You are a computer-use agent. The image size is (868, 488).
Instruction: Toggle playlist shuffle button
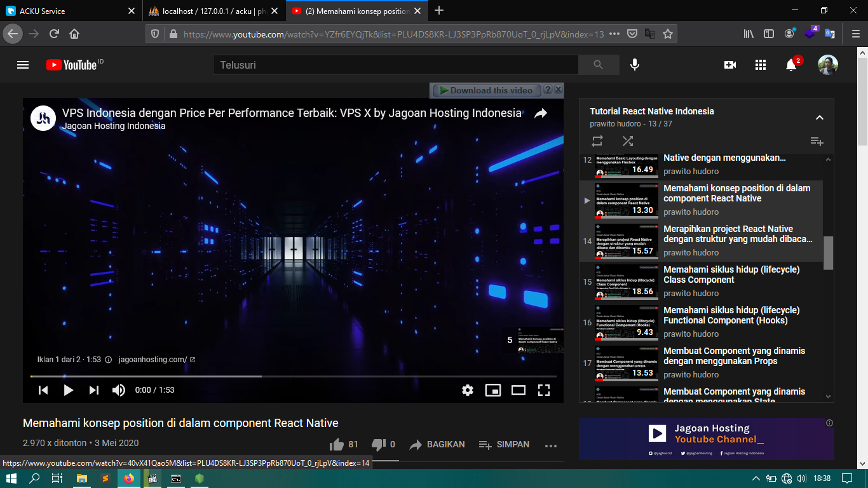click(x=628, y=141)
